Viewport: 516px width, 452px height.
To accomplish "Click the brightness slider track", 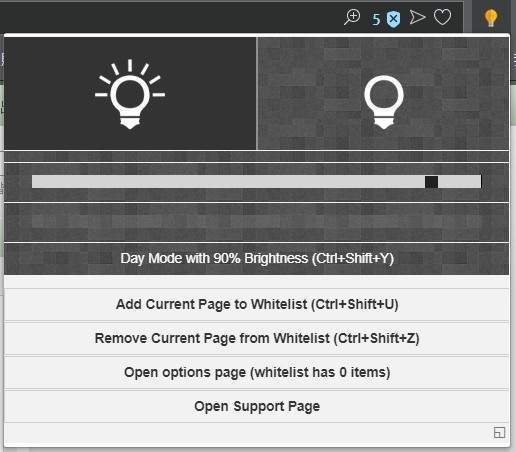I will pos(257,182).
